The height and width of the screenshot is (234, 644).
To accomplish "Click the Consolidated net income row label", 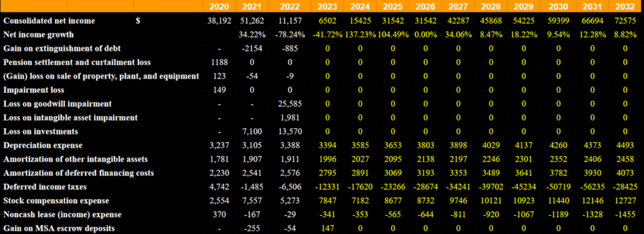I will pyautogui.click(x=49, y=21).
